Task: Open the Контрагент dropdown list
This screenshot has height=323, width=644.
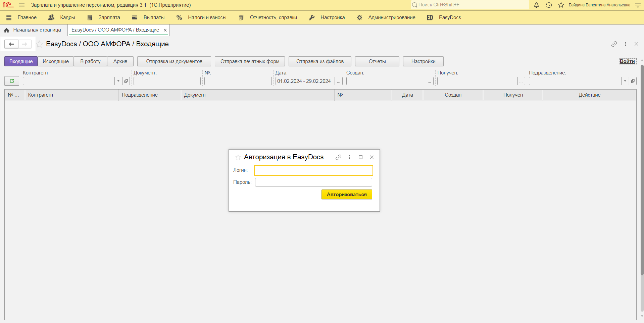Action: point(118,81)
